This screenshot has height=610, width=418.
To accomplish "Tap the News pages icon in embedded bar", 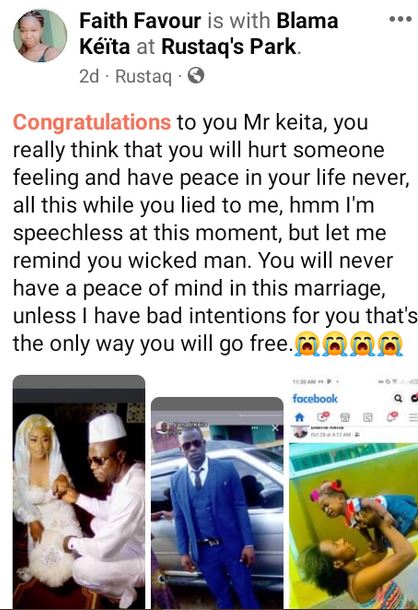I will [368, 417].
